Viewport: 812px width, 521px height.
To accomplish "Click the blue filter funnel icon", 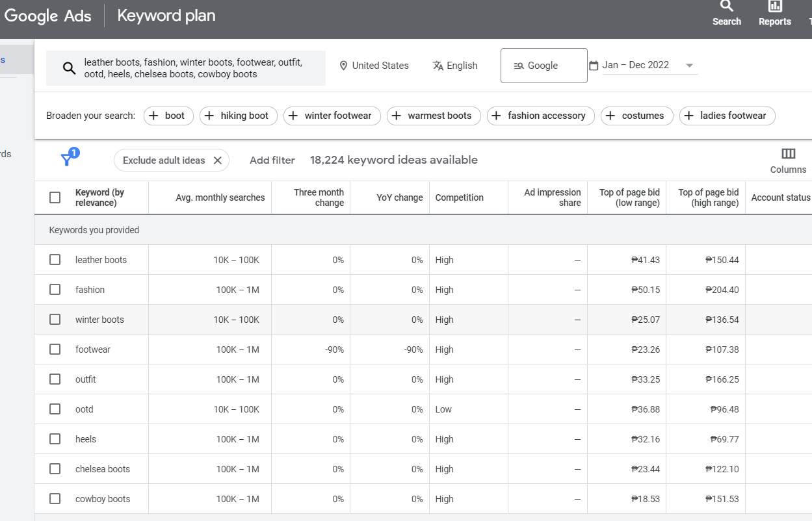I will coord(67,159).
